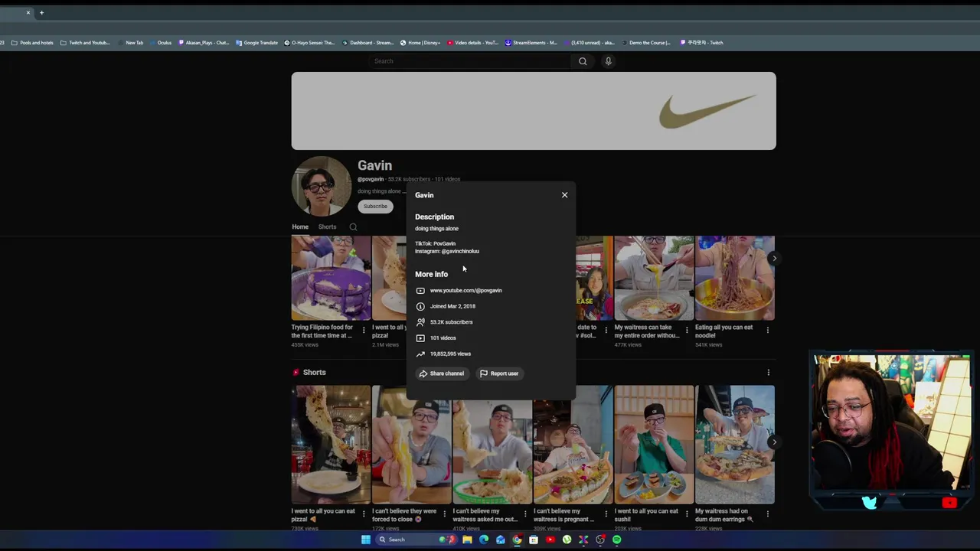Image resolution: width=980 pixels, height=551 pixels.
Task: Click next arrow on the video row carousel
Action: click(x=774, y=258)
